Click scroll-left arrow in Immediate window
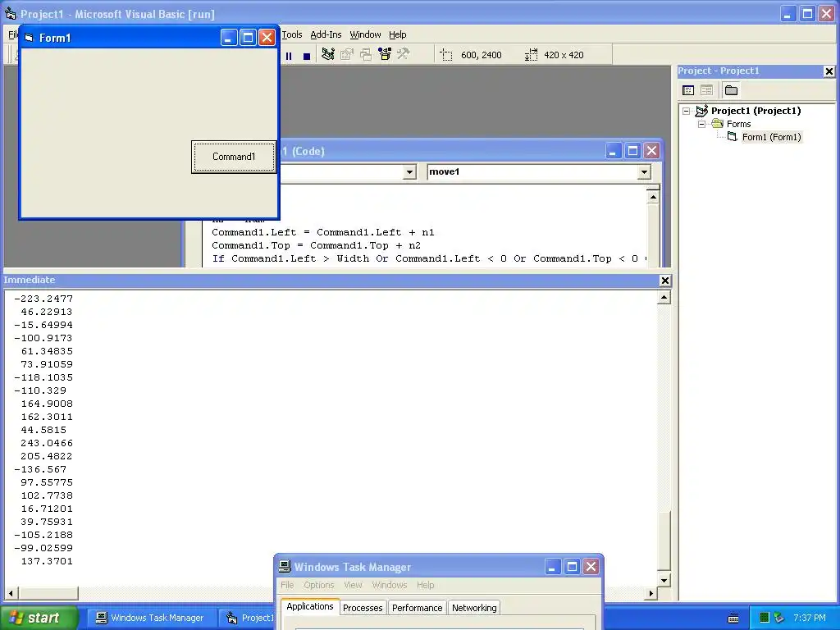The width and height of the screenshot is (840, 630). click(11, 593)
